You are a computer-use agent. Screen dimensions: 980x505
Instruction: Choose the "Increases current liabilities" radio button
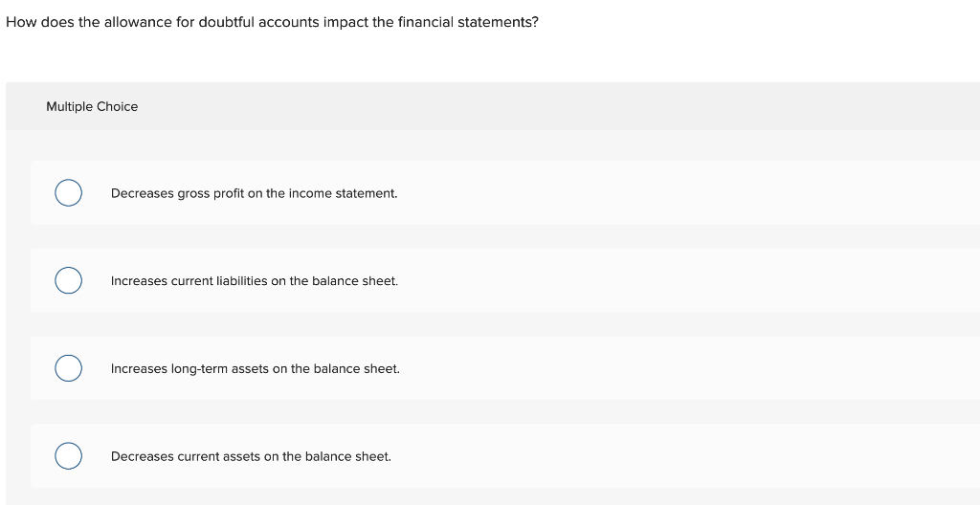click(68, 280)
